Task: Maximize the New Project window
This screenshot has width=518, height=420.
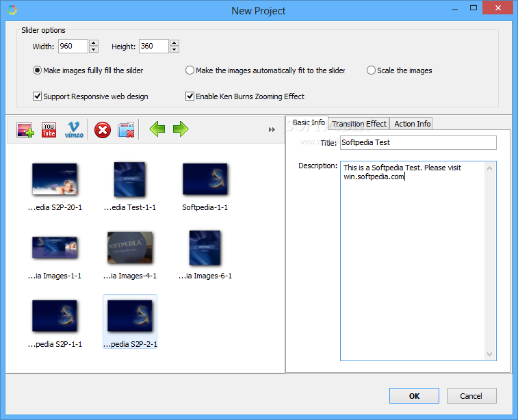Action: 474,8
